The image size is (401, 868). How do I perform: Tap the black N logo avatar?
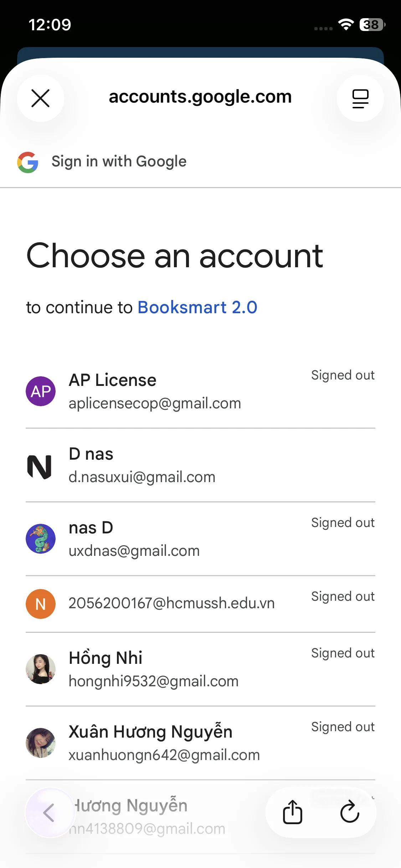coord(40,467)
